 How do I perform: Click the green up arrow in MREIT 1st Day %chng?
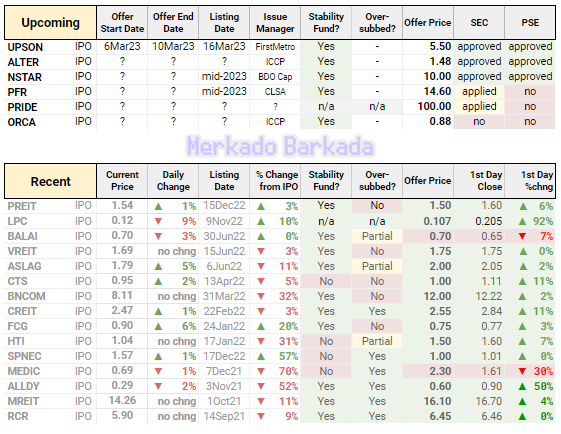click(522, 401)
